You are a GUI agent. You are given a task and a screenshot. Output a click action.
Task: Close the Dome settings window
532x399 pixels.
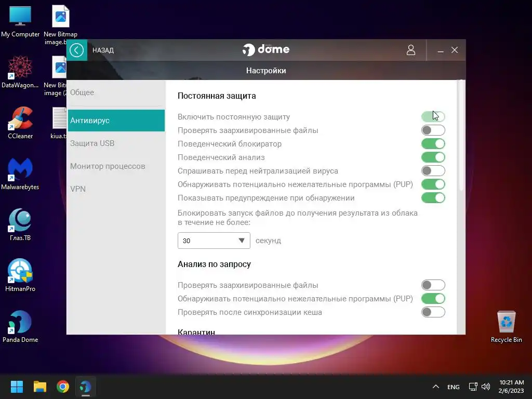click(455, 50)
